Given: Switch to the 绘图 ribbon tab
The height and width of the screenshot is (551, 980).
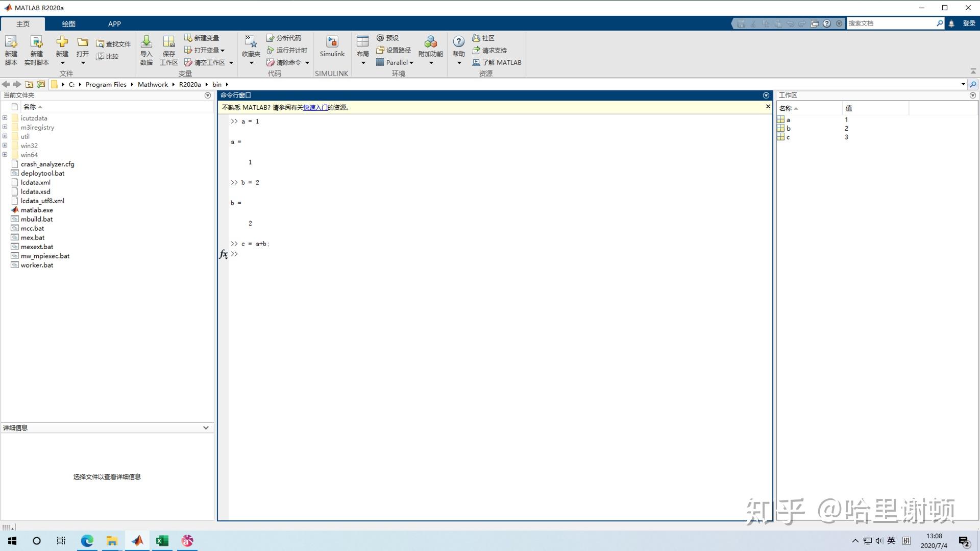Looking at the screenshot, I should 68,23.
